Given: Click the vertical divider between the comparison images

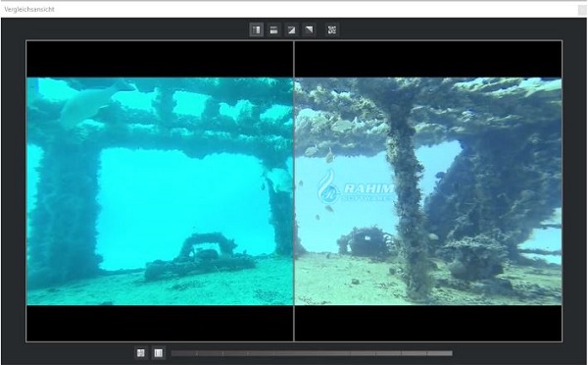Looking at the screenshot, I should (x=294, y=191).
